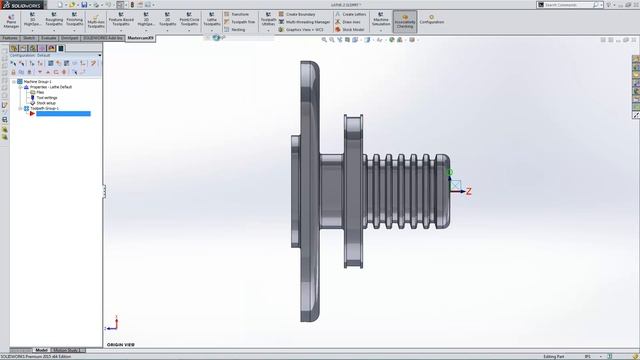Open the IPS unit system dropdown
The image size is (640, 360).
tap(600, 356)
